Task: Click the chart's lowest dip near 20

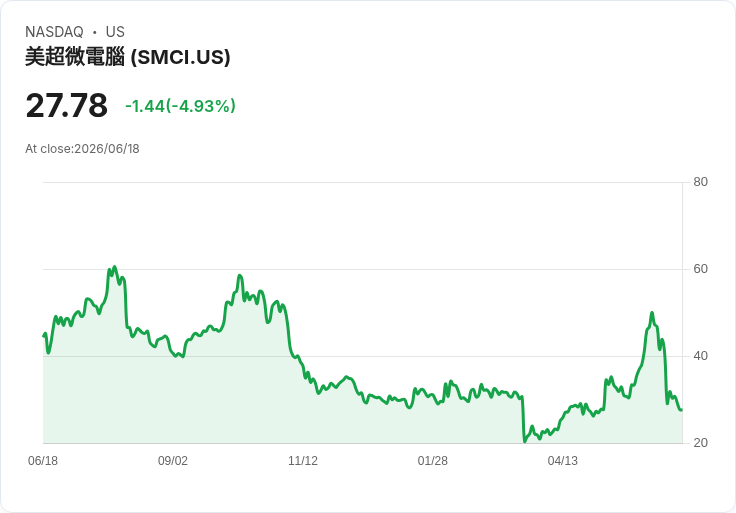Action: coord(525,442)
